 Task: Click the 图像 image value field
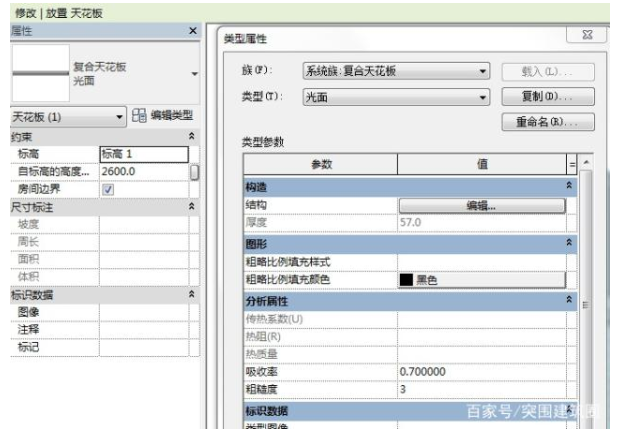click(x=144, y=312)
